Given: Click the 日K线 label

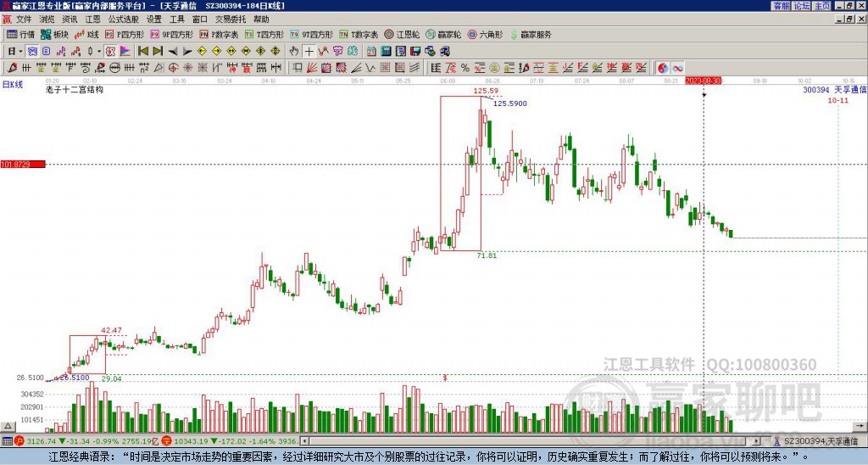Looking at the screenshot, I should pos(13,85).
